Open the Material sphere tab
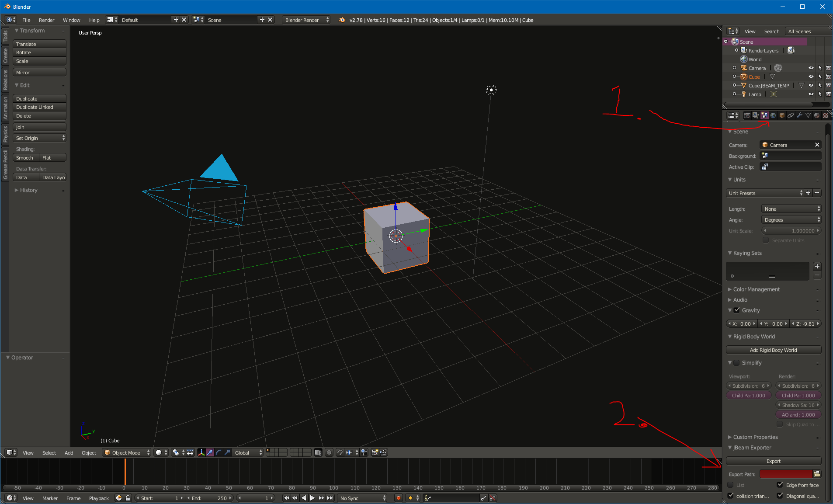The height and width of the screenshot is (504, 833). pyautogui.click(x=817, y=115)
